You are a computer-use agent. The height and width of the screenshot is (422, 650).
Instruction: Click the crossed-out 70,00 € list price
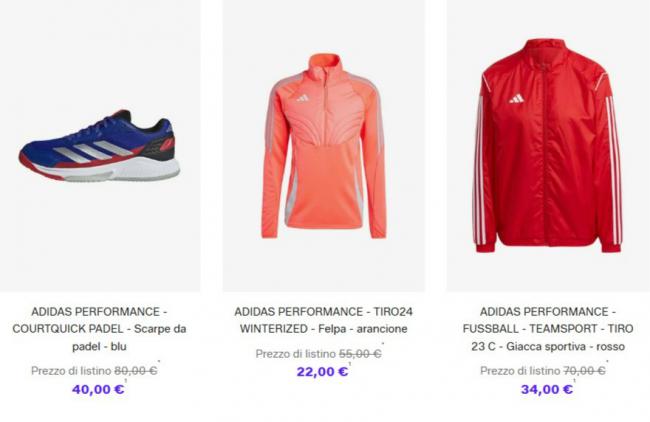pyautogui.click(x=584, y=371)
